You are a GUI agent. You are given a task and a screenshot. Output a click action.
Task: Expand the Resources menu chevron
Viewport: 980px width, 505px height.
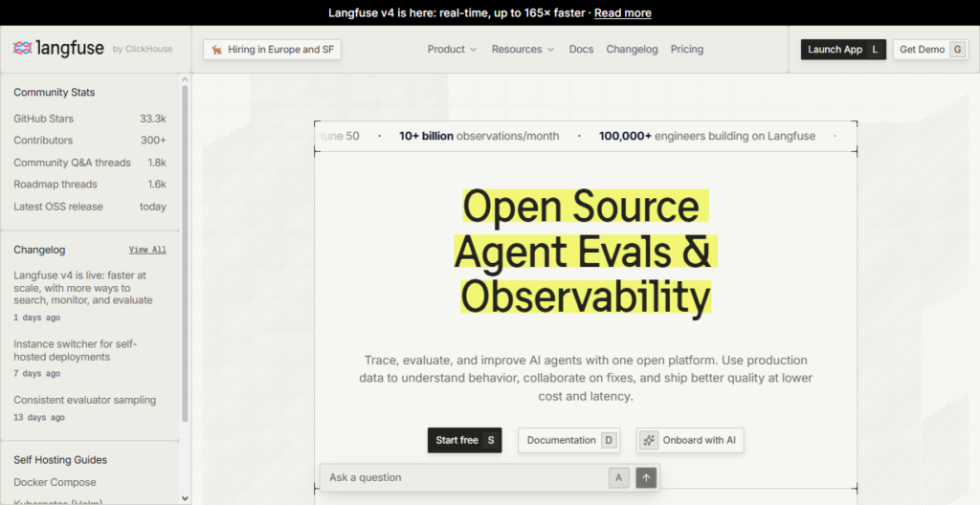coord(550,50)
